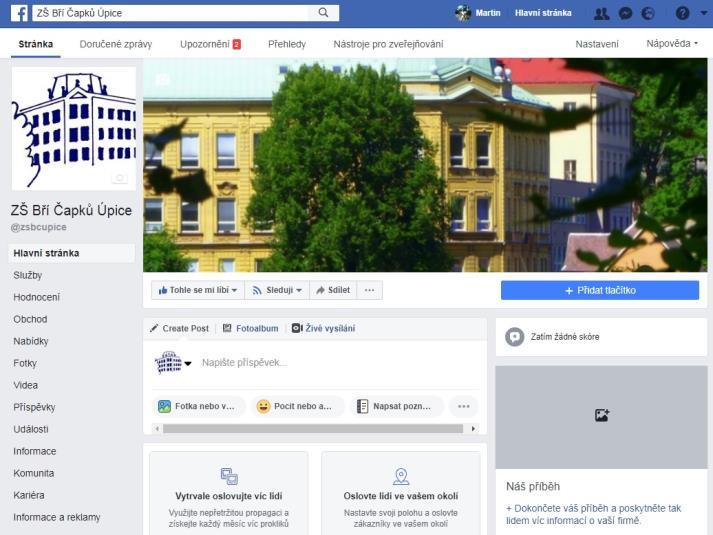Go to Hlavní stránka in top bar
713x535 pixels.
[543, 13]
